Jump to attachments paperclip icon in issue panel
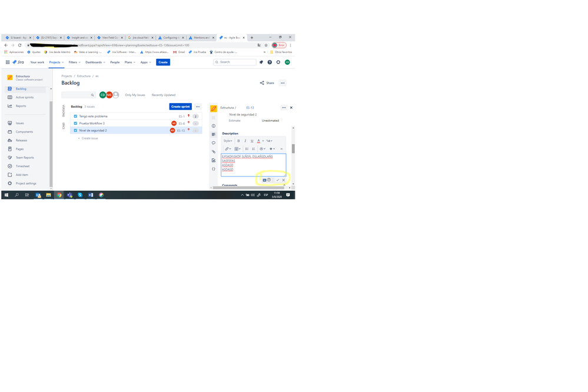588x392 pixels. [x=214, y=151]
